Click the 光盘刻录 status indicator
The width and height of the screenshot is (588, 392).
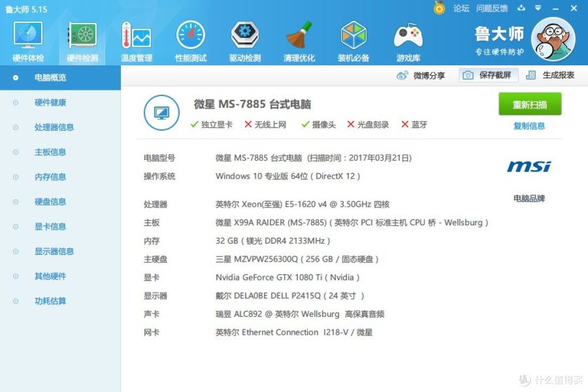point(368,125)
